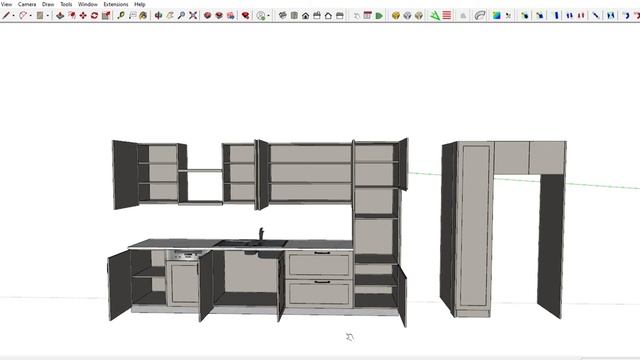Expand the Arc tool dropdown arrow

coord(30,16)
